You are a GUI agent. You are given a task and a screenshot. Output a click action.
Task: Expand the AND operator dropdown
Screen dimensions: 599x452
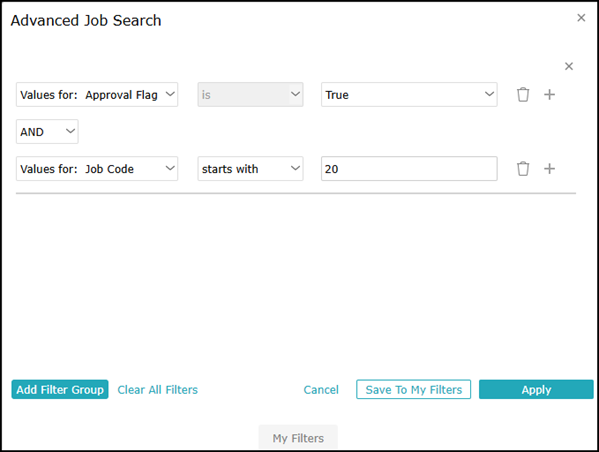click(x=47, y=132)
